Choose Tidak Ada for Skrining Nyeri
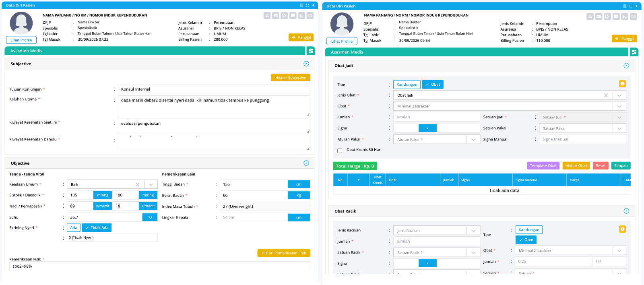Viewport: 644px width, 285px height. tap(97, 228)
